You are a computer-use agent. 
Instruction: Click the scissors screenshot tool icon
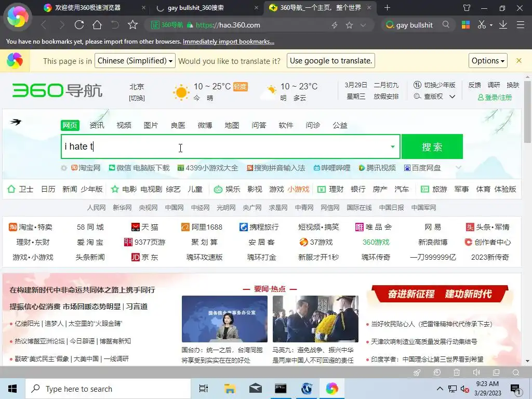pyautogui.click(x=482, y=24)
